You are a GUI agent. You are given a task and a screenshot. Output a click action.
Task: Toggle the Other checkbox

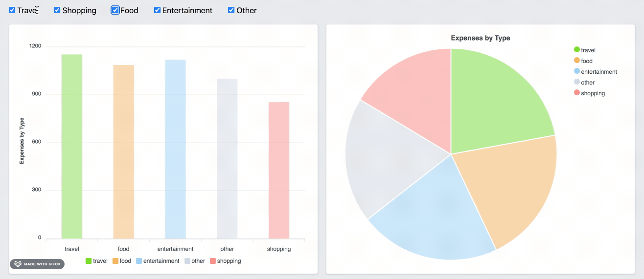[231, 10]
